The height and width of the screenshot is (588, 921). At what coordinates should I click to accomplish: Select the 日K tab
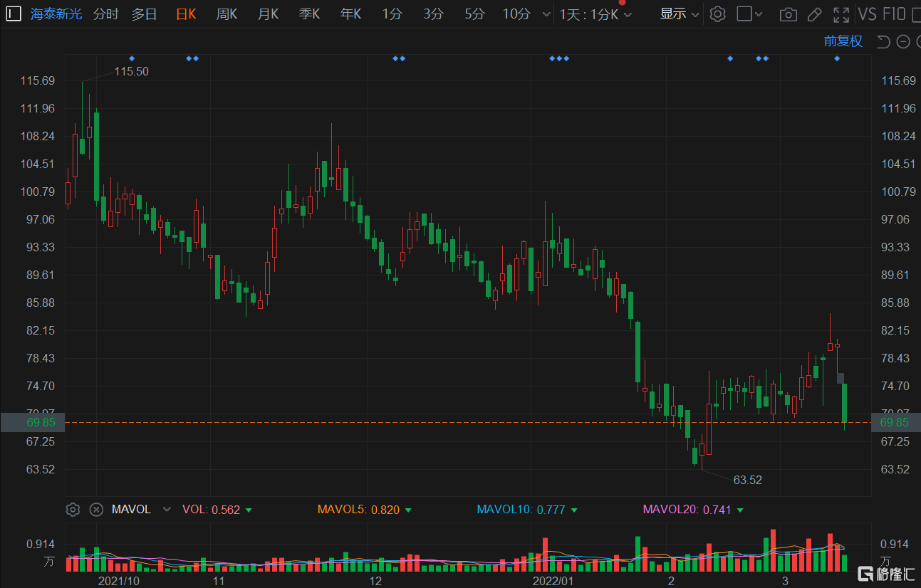point(185,14)
